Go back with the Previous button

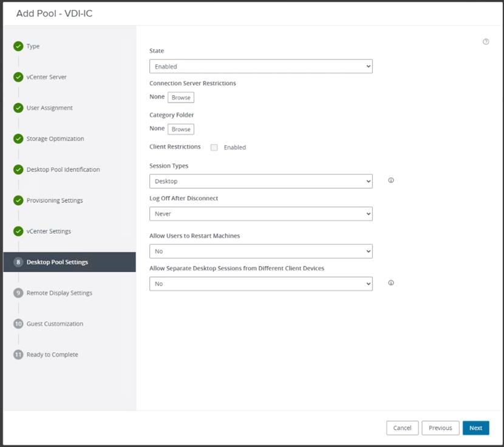click(x=440, y=428)
